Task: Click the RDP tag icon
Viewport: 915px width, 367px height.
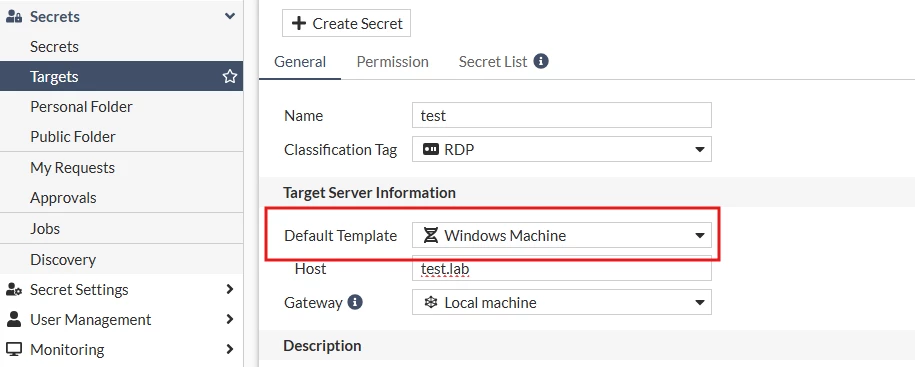Action: [431, 149]
